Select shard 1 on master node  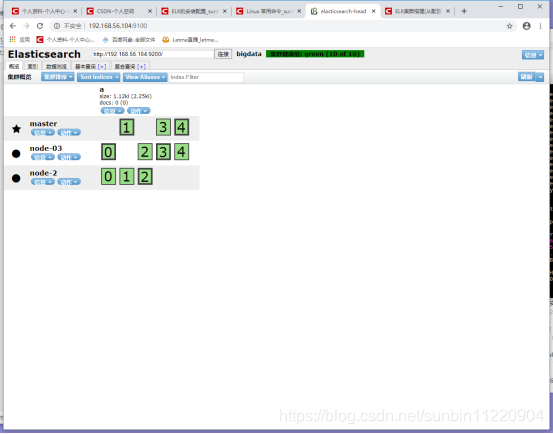pos(127,127)
